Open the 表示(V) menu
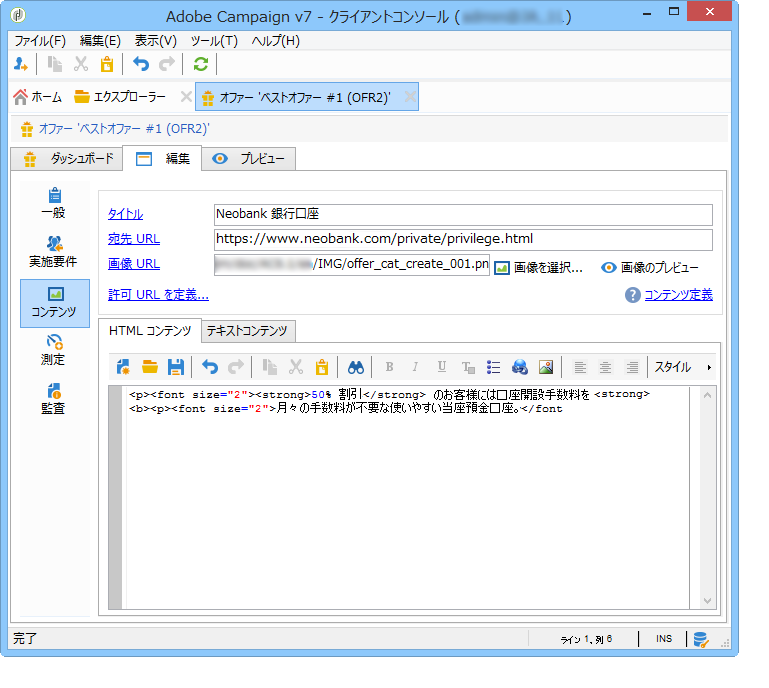 tap(155, 41)
